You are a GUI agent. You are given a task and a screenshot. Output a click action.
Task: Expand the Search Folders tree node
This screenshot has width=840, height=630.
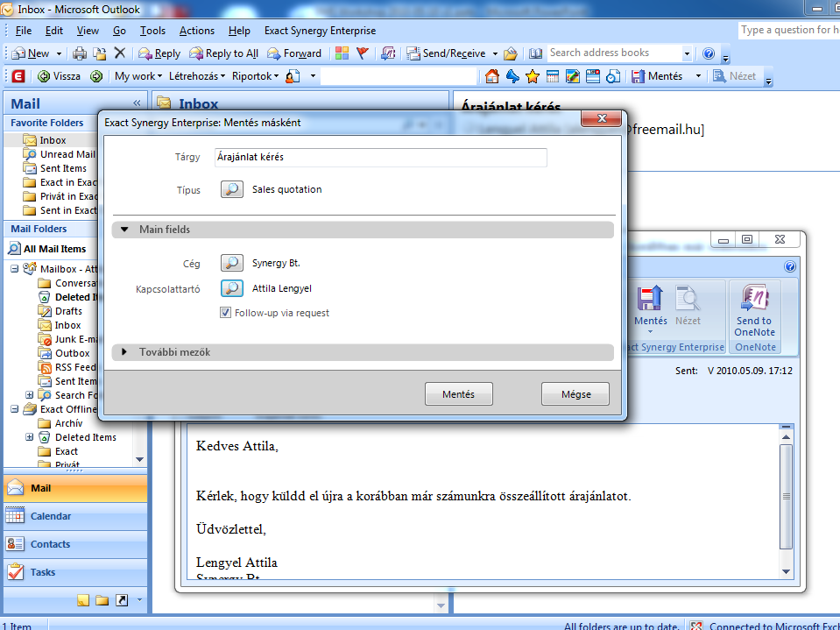pyautogui.click(x=30, y=395)
